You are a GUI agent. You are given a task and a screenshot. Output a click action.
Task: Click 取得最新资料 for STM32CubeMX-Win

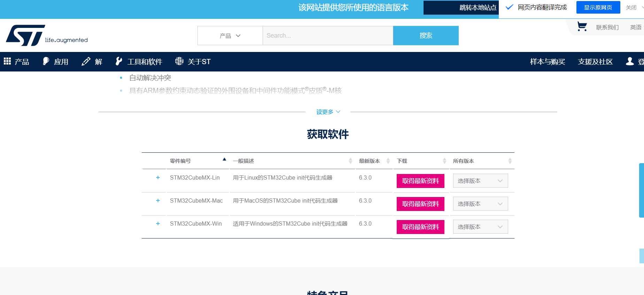pyautogui.click(x=420, y=227)
